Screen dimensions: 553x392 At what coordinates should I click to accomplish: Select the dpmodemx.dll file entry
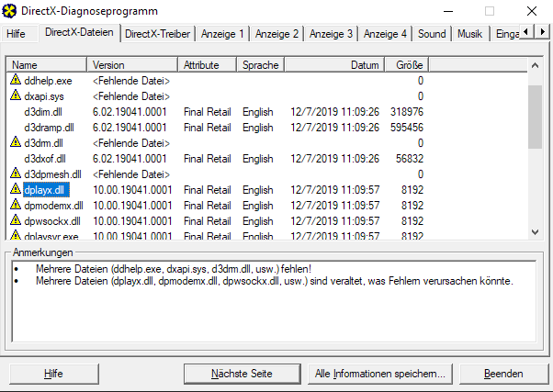click(x=53, y=205)
